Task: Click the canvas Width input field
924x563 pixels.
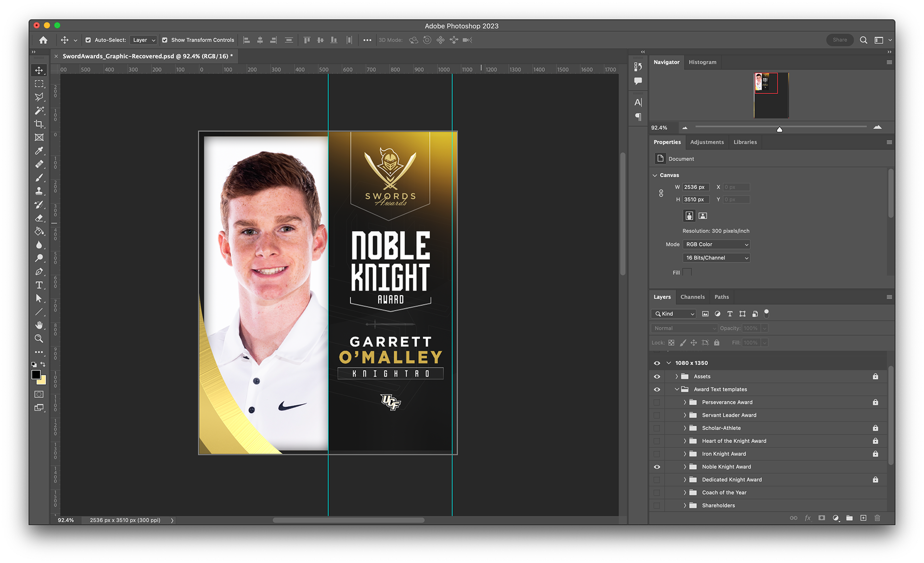Action: [695, 187]
